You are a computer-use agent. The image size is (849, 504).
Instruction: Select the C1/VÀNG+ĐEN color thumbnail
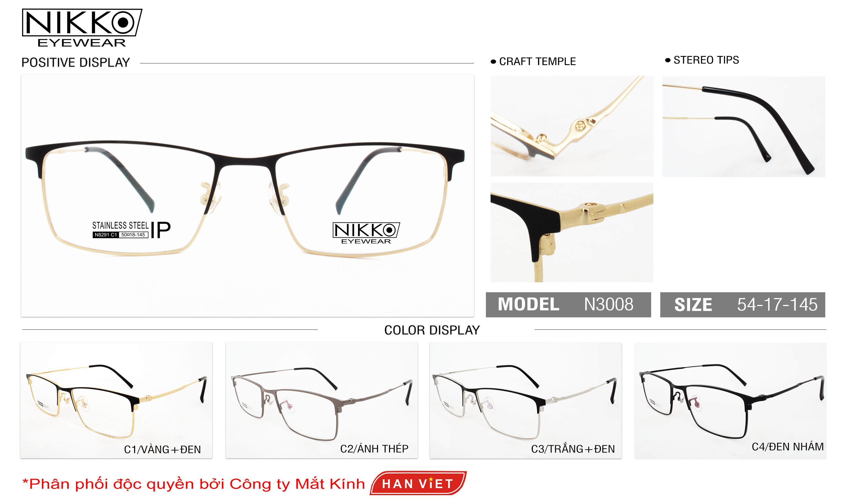point(116,400)
